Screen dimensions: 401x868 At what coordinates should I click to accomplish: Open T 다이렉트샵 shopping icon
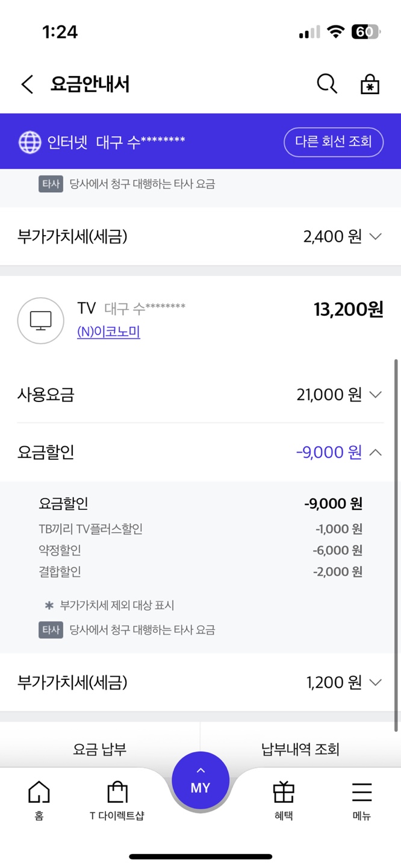coord(117,792)
